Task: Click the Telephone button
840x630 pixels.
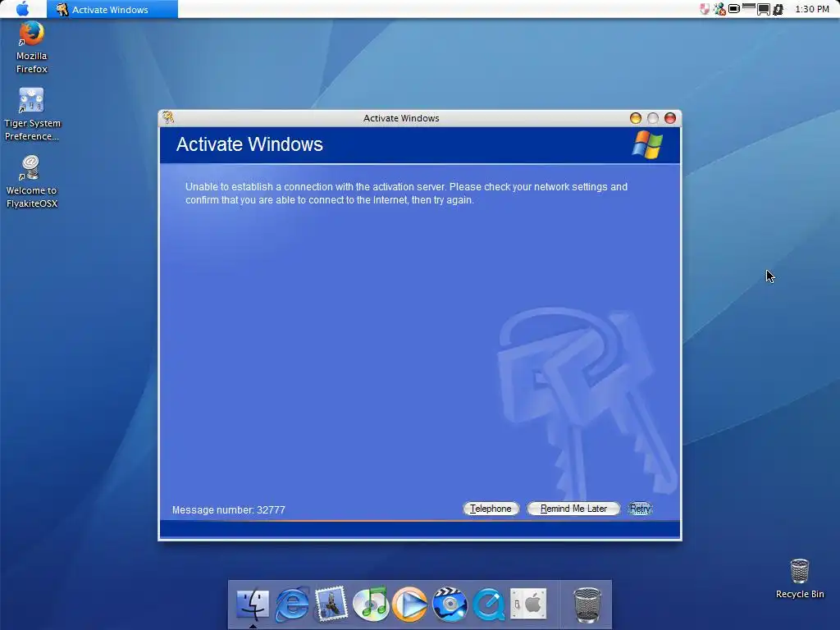Action: click(491, 509)
